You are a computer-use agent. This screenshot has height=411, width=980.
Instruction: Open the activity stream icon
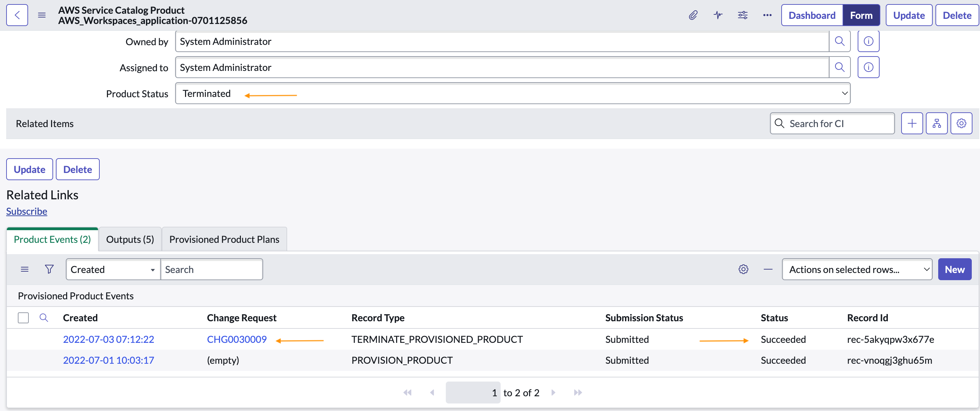point(718,15)
